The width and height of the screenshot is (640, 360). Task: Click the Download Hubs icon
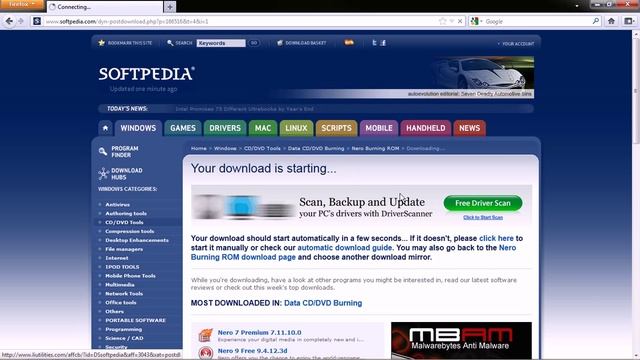pyautogui.click(x=103, y=174)
